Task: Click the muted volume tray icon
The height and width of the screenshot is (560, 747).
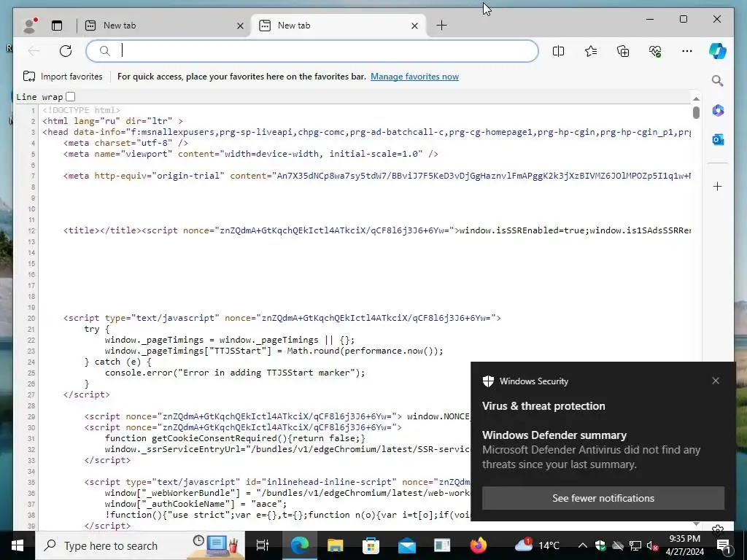Action: click(x=653, y=545)
